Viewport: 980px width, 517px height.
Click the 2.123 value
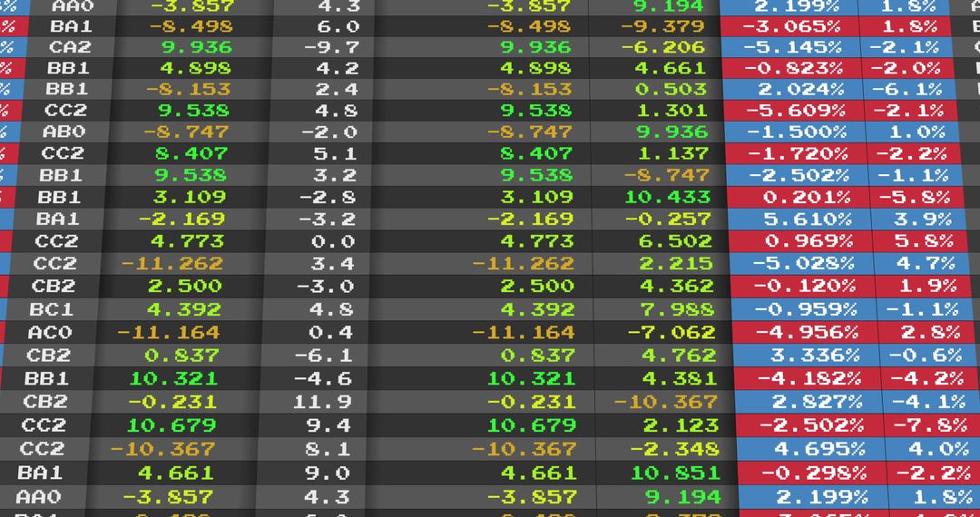(x=681, y=425)
